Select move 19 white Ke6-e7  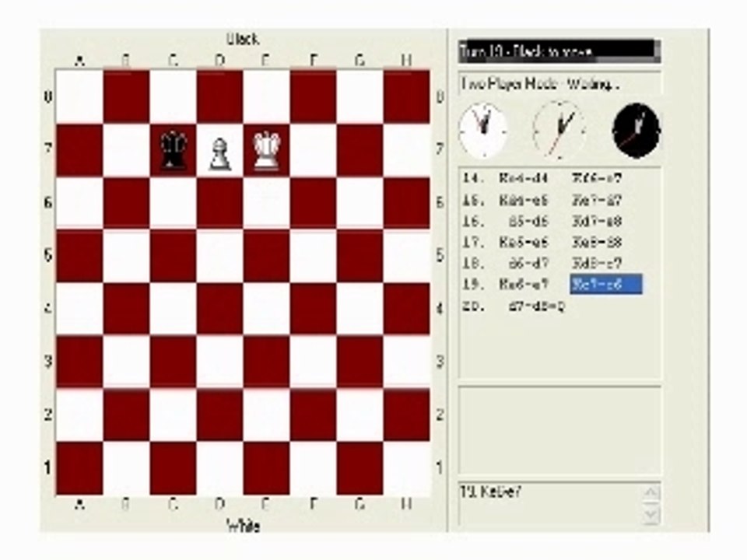(523, 285)
